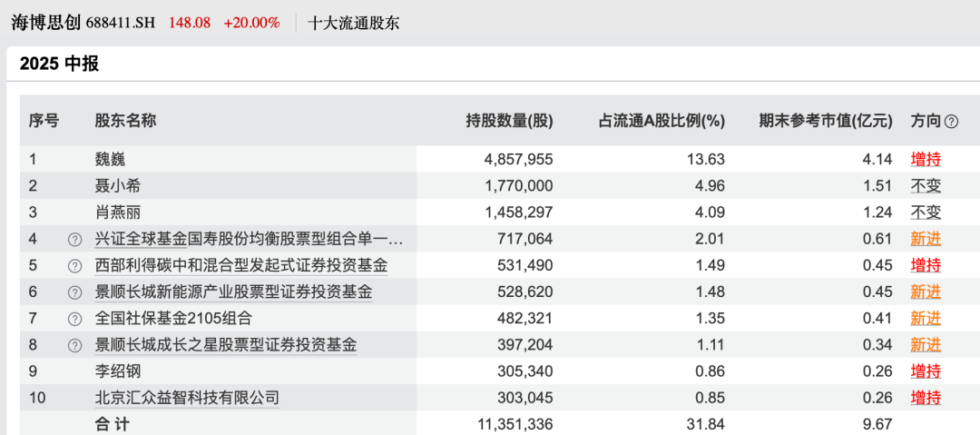Click question-mark icon in row 8
Screen dimensions: 980x435
point(74,345)
